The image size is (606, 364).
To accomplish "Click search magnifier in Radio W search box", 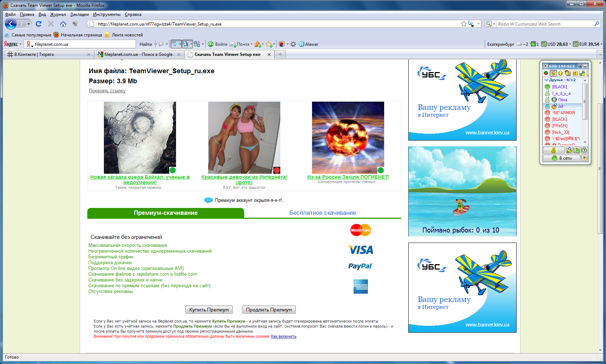I will [597, 24].
